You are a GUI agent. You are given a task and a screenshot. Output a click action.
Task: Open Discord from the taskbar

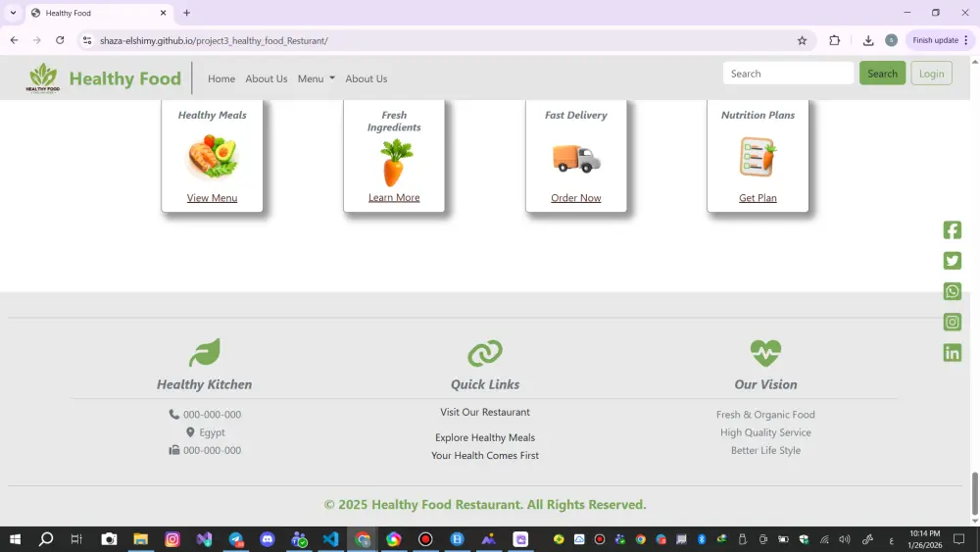coord(268,539)
